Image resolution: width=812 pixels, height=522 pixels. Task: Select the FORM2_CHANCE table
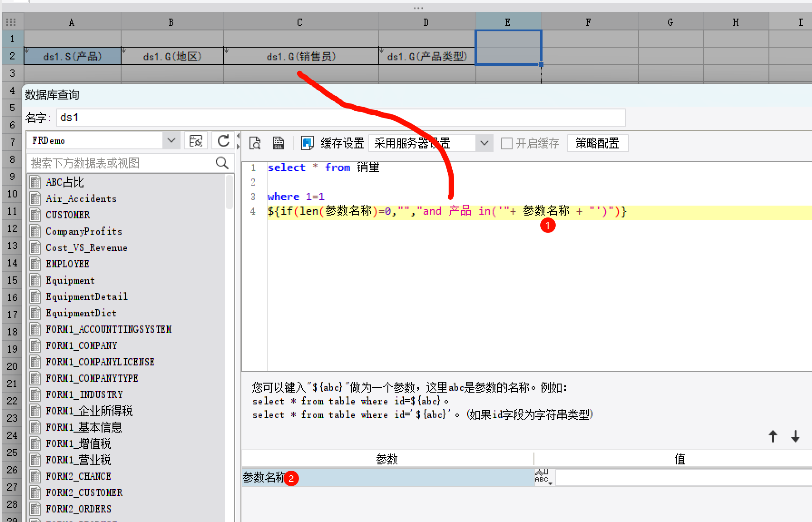coord(78,476)
